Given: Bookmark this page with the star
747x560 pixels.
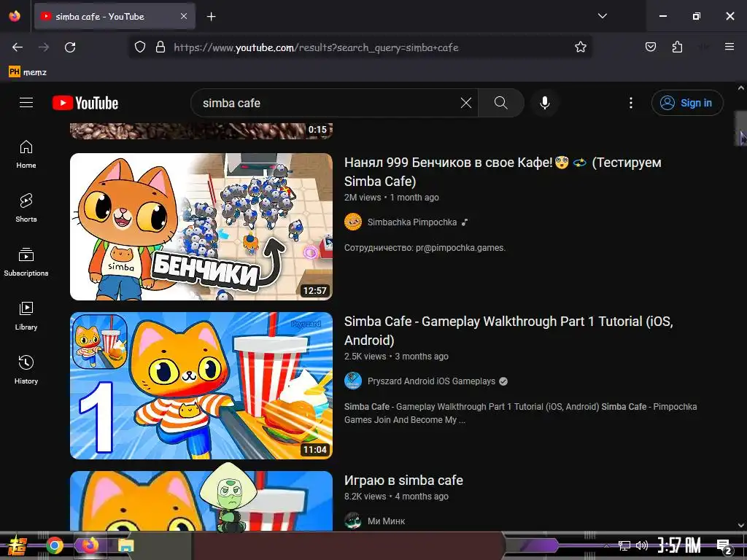Looking at the screenshot, I should click(580, 47).
